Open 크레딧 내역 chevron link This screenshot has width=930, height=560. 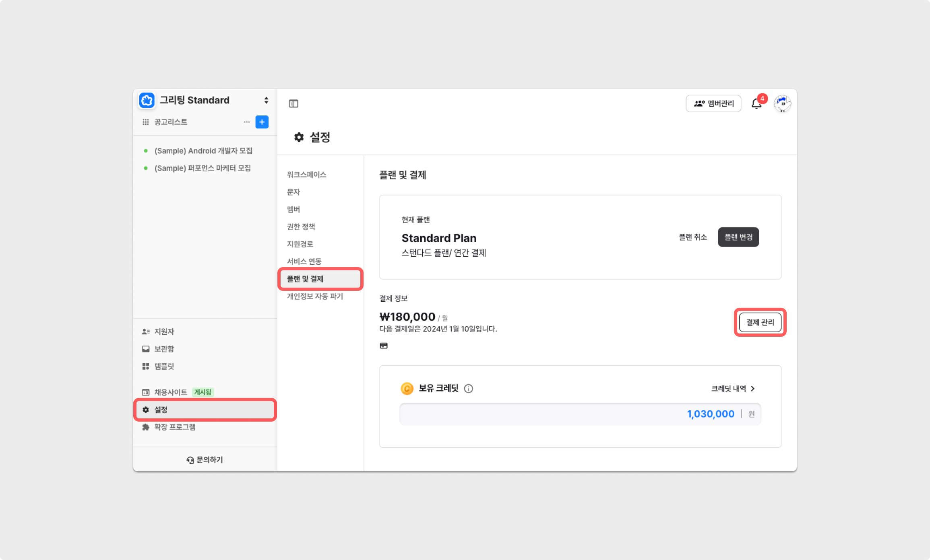pos(733,389)
